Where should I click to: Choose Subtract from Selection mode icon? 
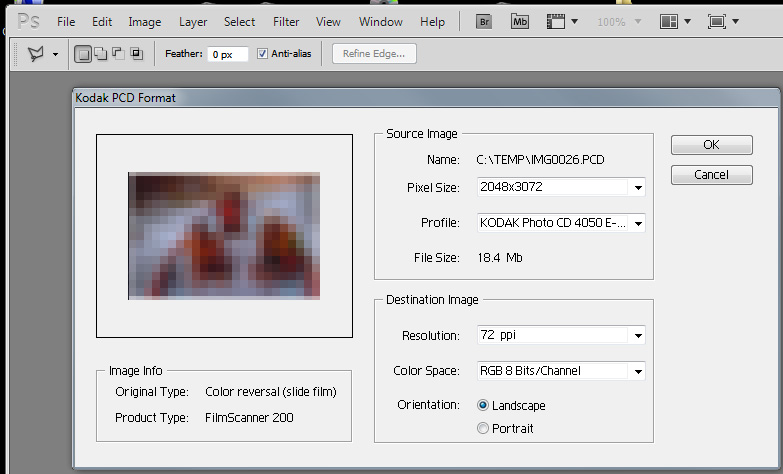click(118, 53)
